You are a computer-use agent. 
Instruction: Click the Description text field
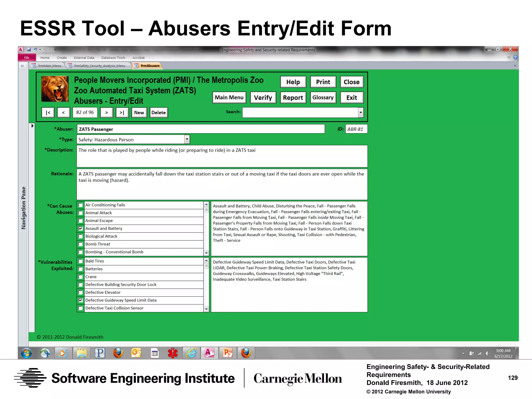pyautogui.click(x=222, y=156)
